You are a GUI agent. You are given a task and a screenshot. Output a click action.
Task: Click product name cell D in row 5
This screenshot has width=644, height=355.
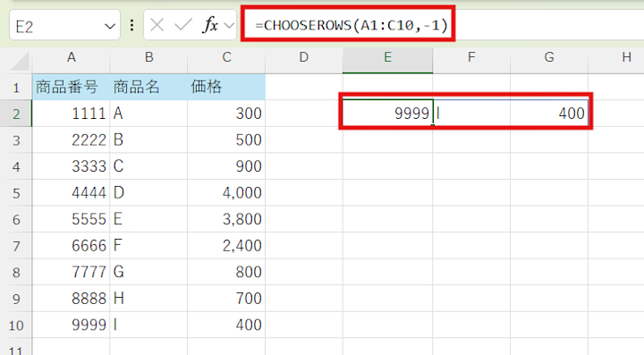148,193
